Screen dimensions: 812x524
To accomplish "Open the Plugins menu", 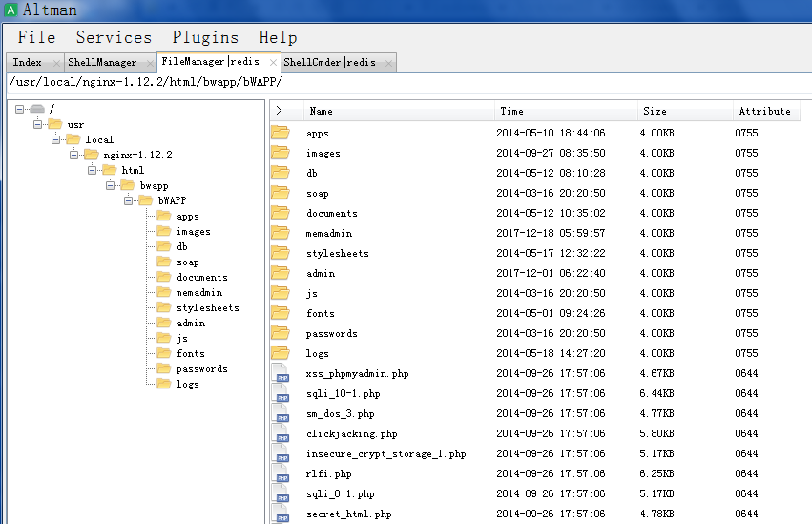I will pos(205,37).
